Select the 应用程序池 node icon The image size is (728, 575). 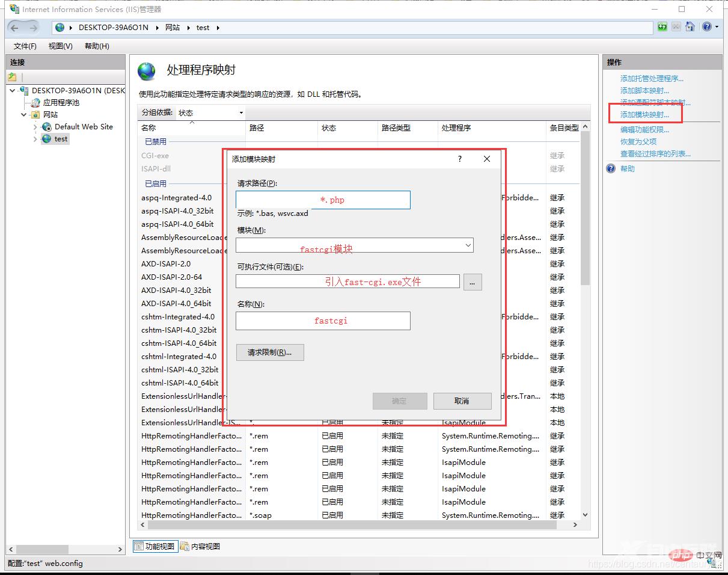[36, 103]
